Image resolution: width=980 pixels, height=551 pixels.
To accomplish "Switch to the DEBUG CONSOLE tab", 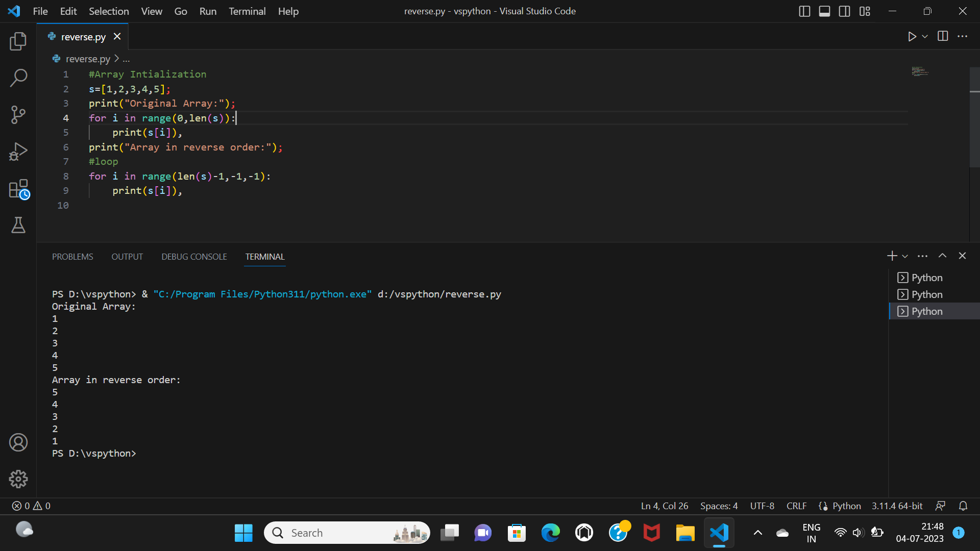I will (x=194, y=257).
